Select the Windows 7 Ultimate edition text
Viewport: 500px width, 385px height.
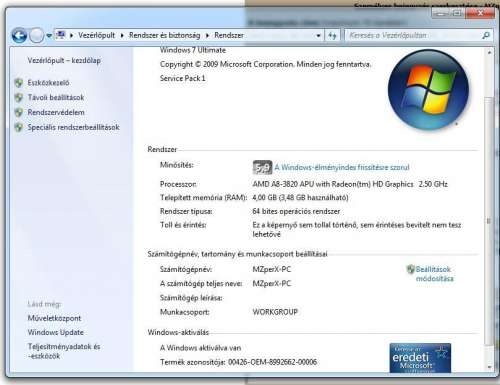tap(193, 50)
